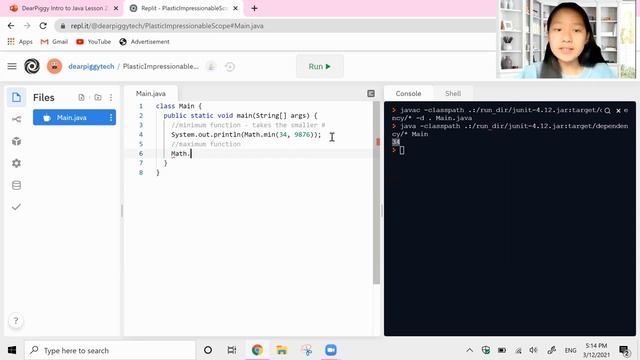Open the Version control sidebar icon
This screenshot has height=360, width=640.
[x=16, y=119]
